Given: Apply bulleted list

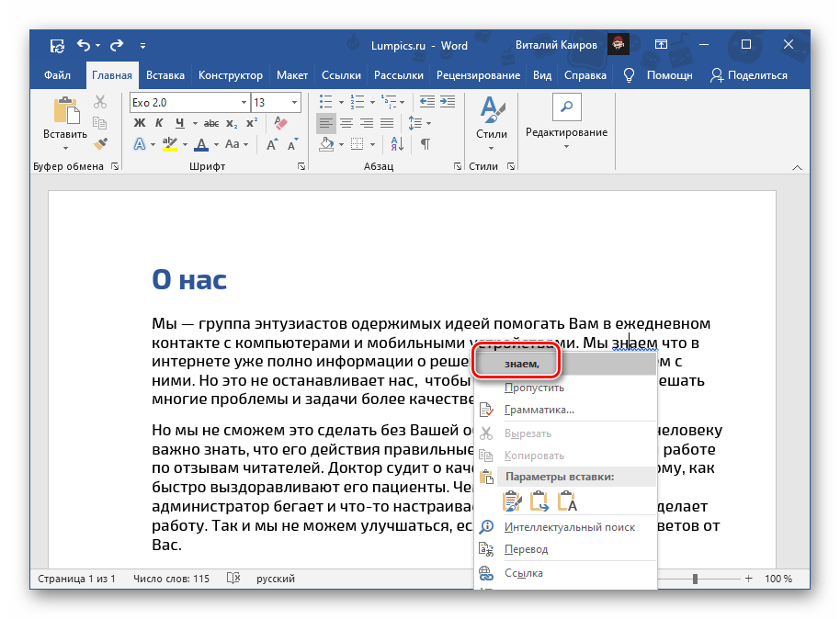Looking at the screenshot, I should tap(325, 102).
